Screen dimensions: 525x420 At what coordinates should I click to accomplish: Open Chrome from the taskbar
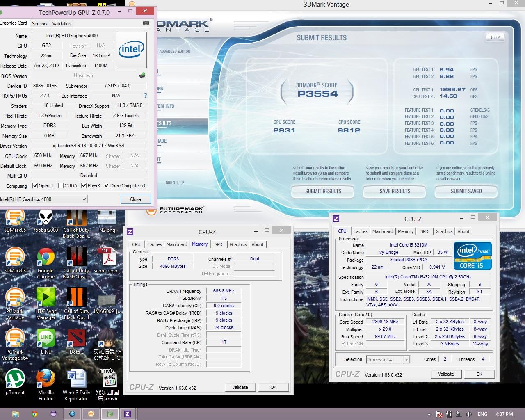(34, 414)
